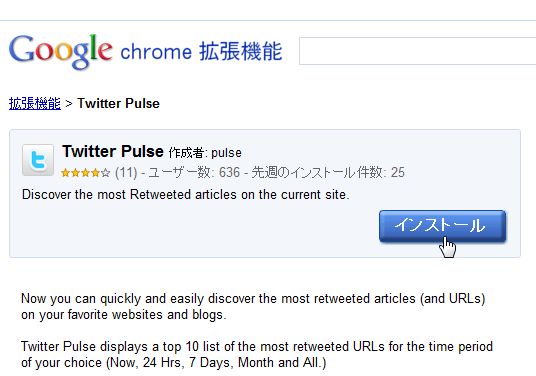Image resolution: width=536 pixels, height=376 pixels.
Task: Click the Discover the most Retweeted summary
Action: pos(186,195)
